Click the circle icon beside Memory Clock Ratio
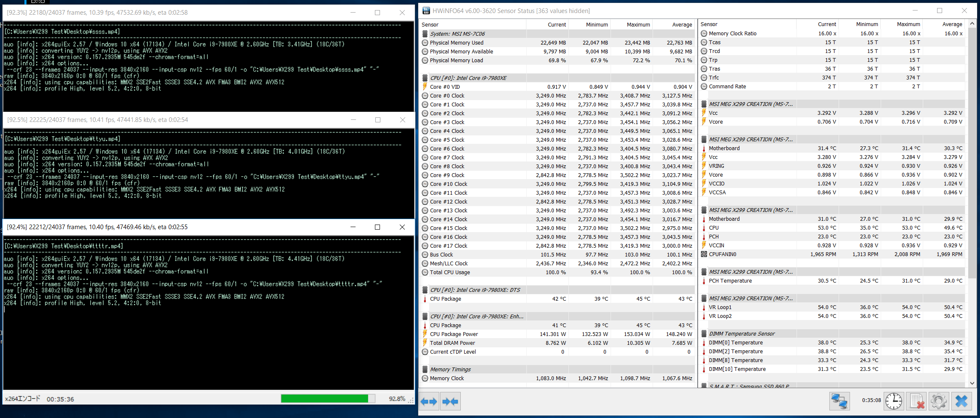 point(704,33)
